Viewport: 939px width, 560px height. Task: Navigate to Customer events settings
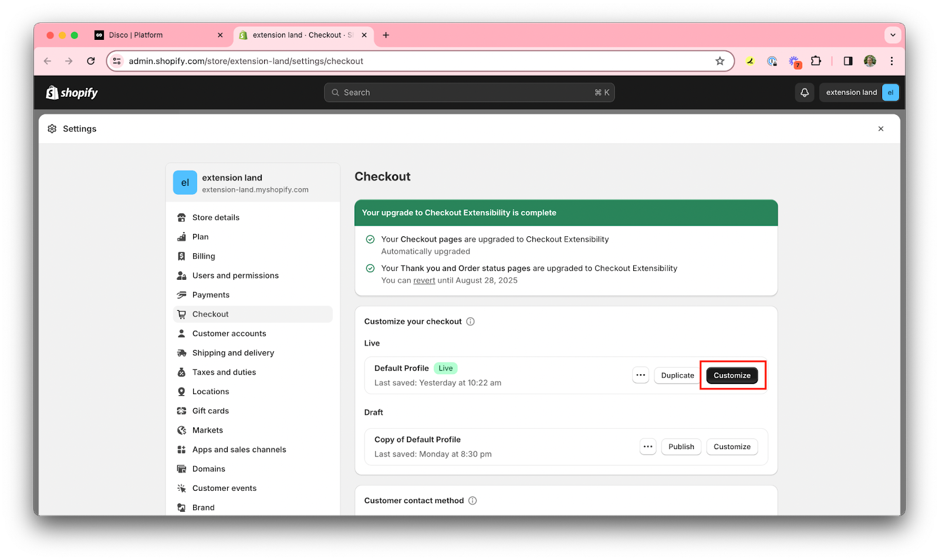coord(253,488)
